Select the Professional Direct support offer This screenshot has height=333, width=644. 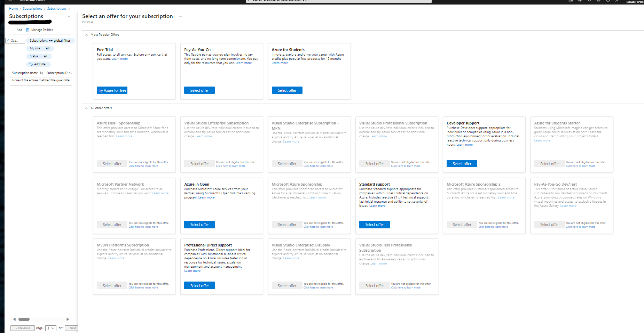tap(199, 286)
